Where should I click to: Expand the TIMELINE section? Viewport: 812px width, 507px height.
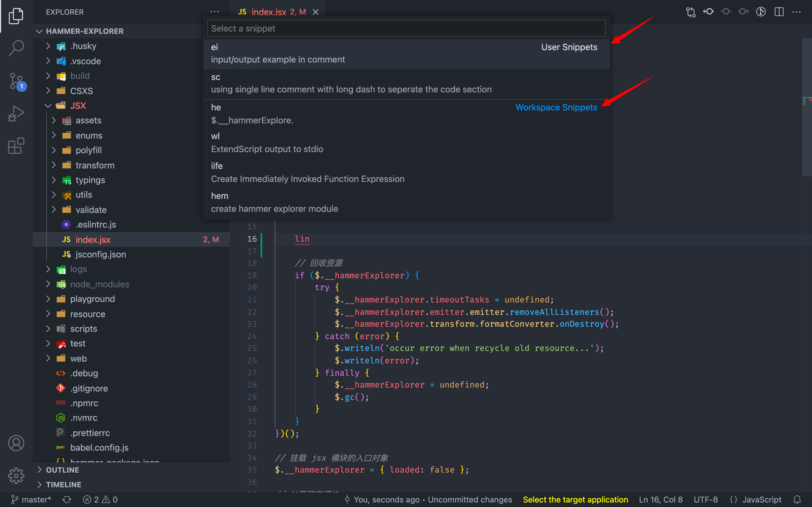63,484
